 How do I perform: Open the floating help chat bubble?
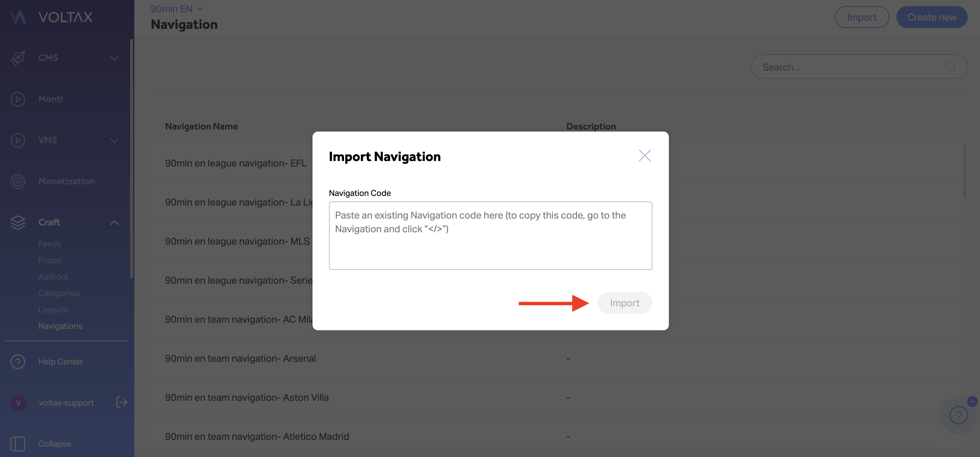point(958,415)
